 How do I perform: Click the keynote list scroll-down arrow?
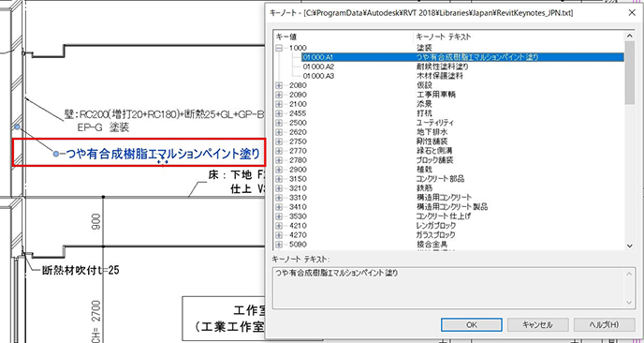pos(630,246)
